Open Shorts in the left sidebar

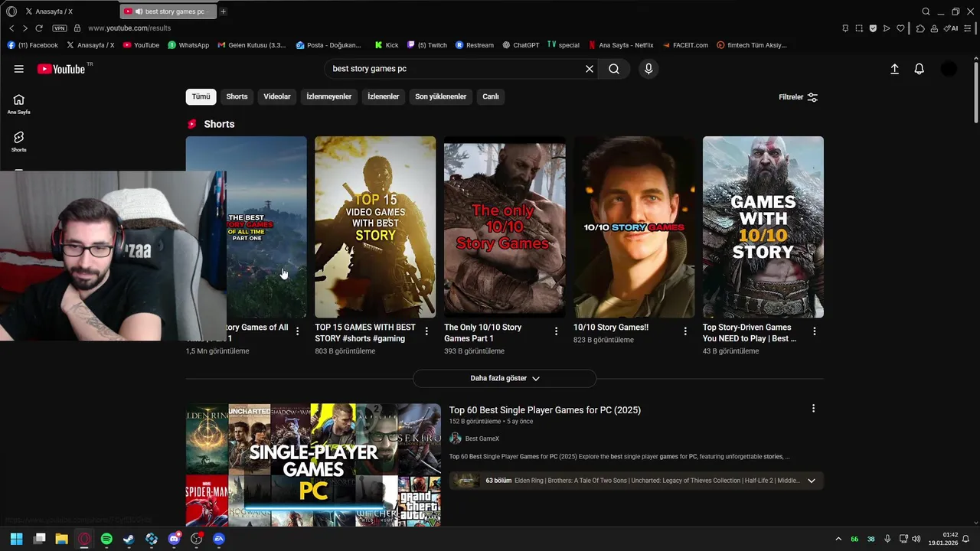pos(18,142)
